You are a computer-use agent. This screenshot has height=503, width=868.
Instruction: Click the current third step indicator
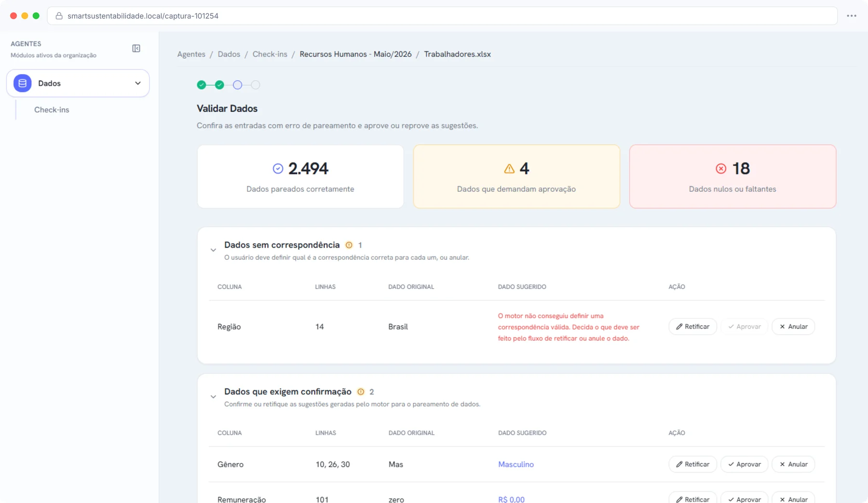pyautogui.click(x=237, y=85)
